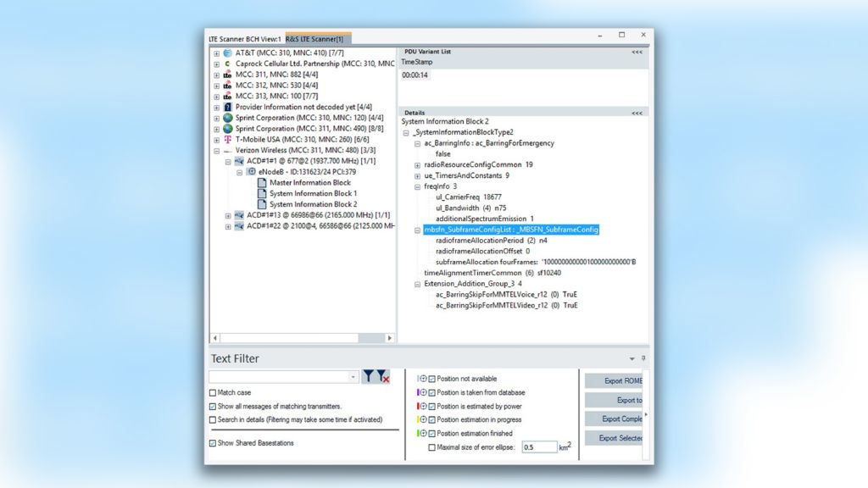Click the eNodeB transmitter icon
Screen dimensions: 868x488
point(252,172)
